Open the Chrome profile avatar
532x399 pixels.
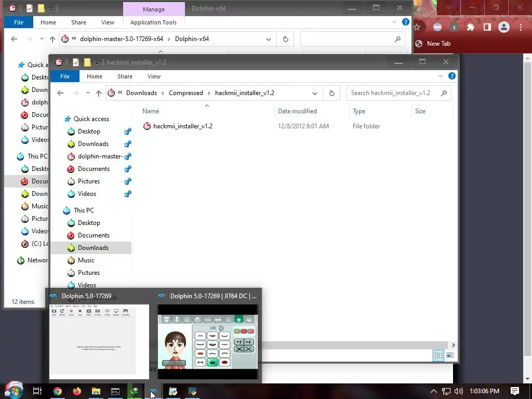click(x=504, y=27)
